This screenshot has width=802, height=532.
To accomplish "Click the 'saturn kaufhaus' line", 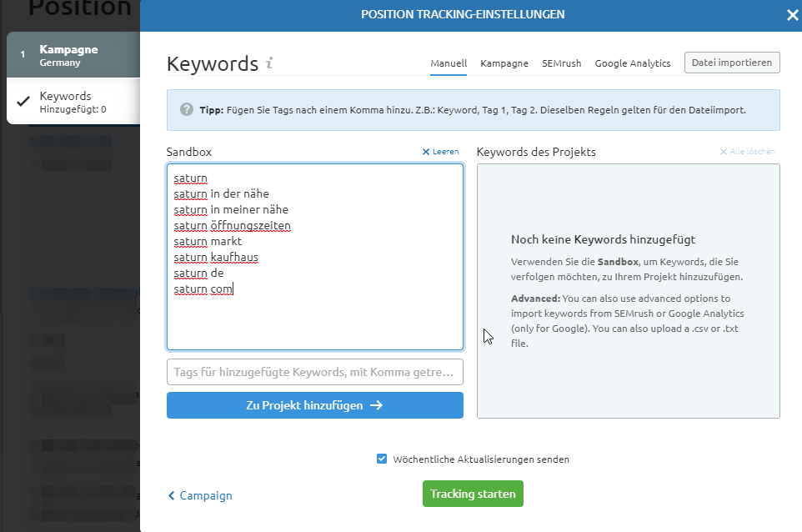I will (x=216, y=258).
